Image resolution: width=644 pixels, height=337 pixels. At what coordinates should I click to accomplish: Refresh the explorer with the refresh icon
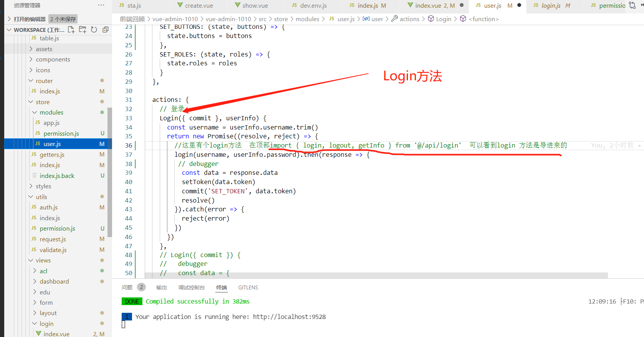(x=94, y=30)
